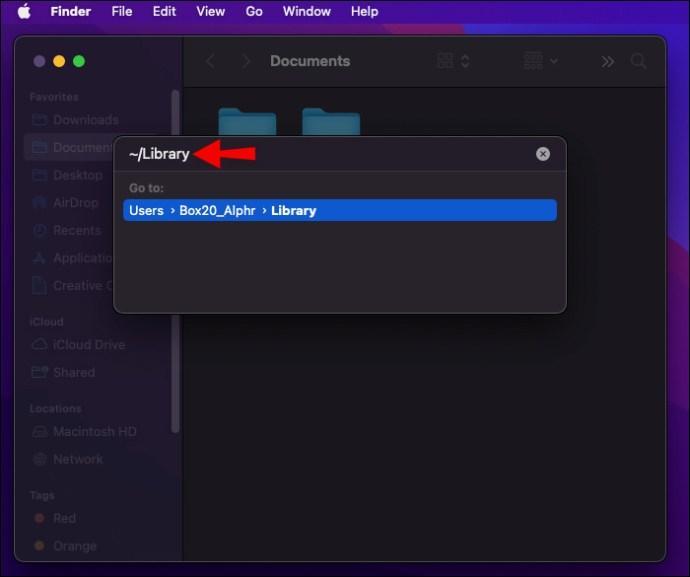Viewport: 690px width, 577px height.
Task: Click the Finder search magnifier icon
Action: pyautogui.click(x=638, y=62)
